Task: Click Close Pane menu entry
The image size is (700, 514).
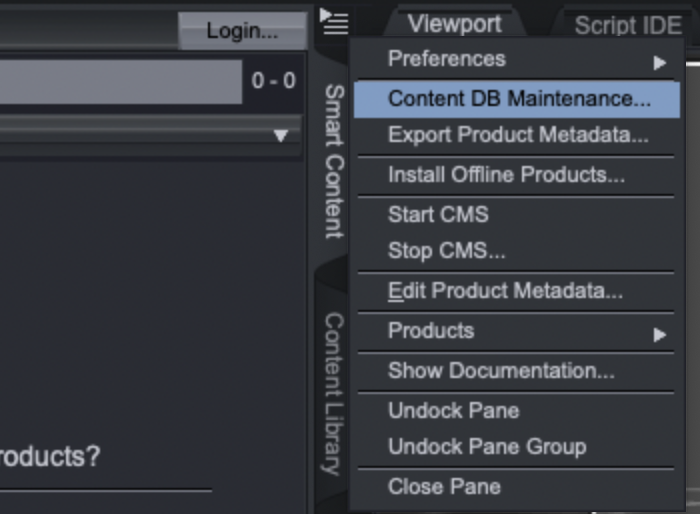Action: point(444,487)
